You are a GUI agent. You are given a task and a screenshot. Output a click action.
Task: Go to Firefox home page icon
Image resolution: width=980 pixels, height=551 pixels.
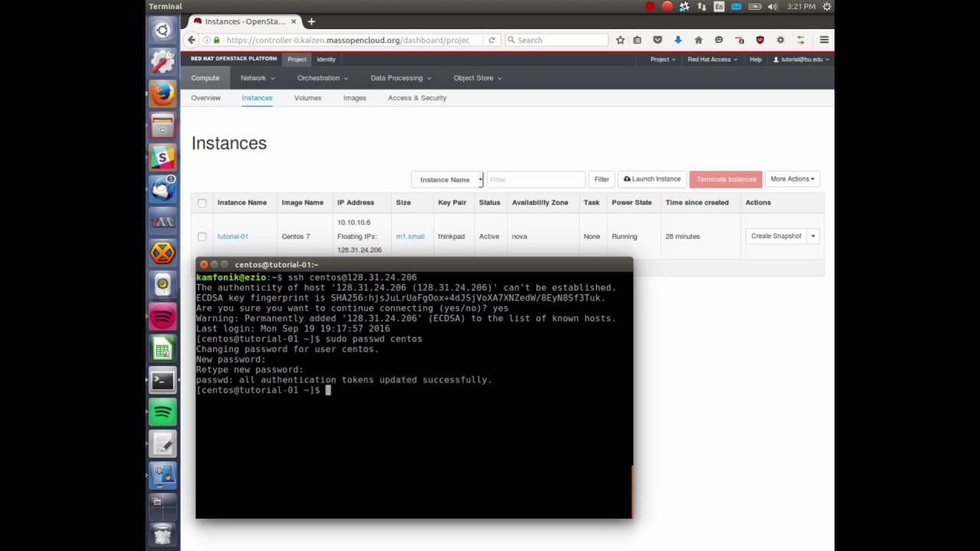click(698, 40)
